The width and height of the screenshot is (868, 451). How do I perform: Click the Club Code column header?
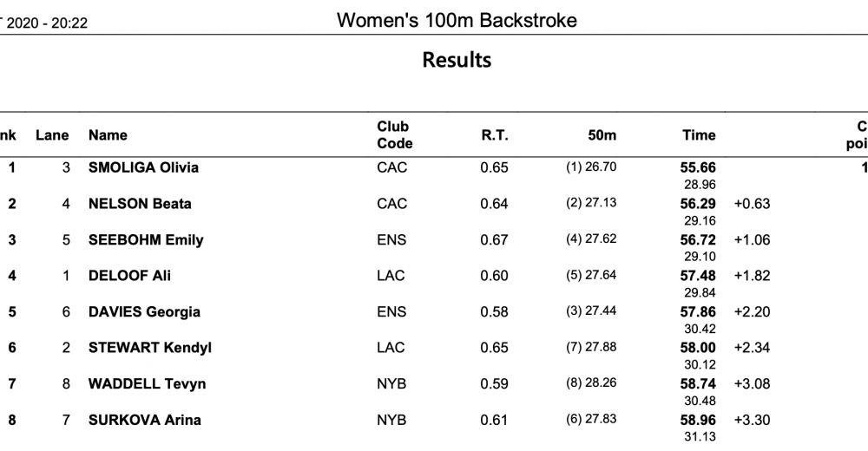[395, 135]
